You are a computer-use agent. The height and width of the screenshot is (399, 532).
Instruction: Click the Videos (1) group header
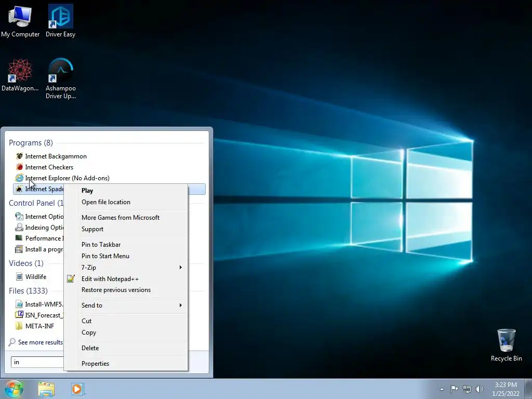(26, 263)
